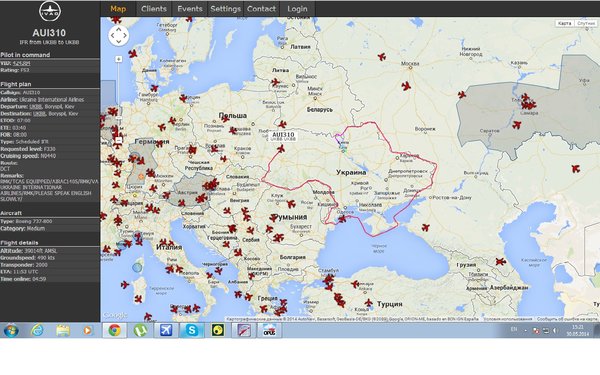This screenshot has height=375, width=600.
Task: Pan the map right with the arrow control
Action: 125,36
